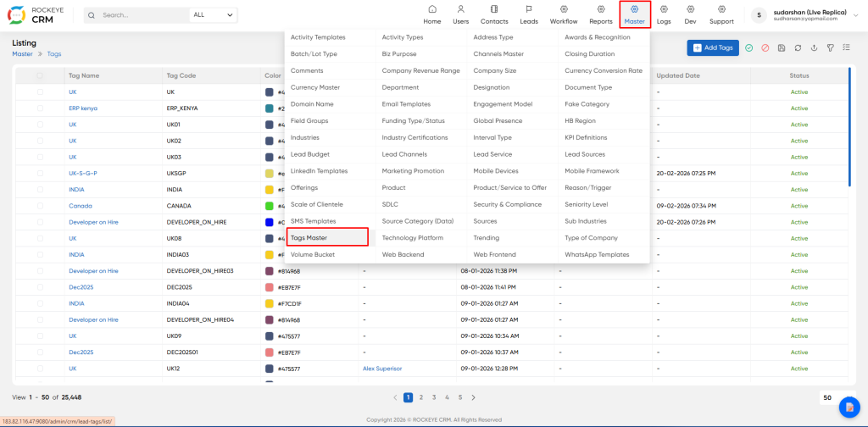This screenshot has width=868, height=427.
Task: Select Activity Templates menu item
Action: point(318,37)
